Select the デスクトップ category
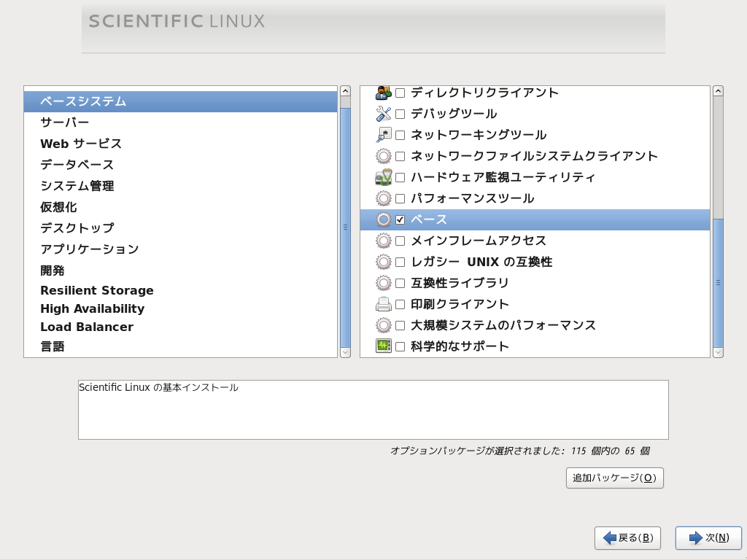The image size is (747, 560). 181,228
